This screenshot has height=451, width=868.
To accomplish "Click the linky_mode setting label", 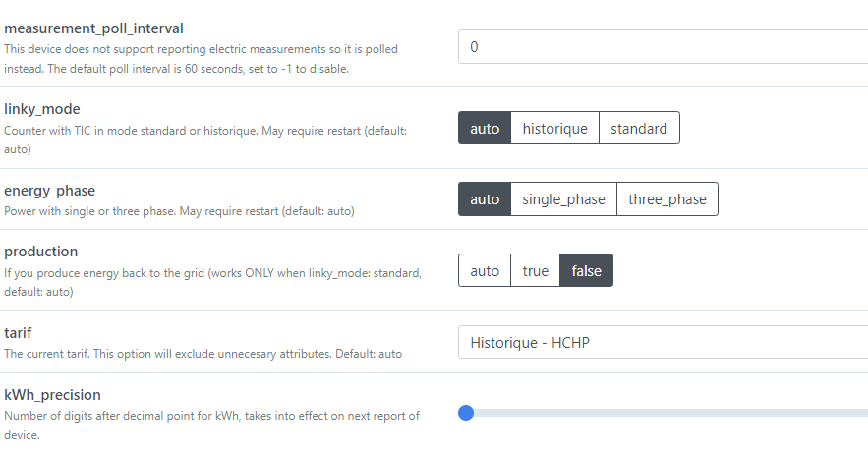I will click(x=42, y=109).
